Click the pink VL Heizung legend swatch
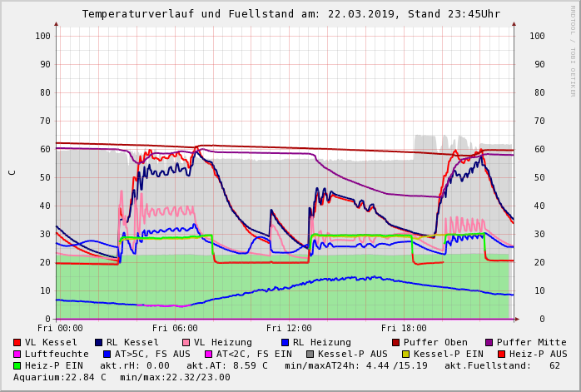 pyautogui.click(x=186, y=342)
